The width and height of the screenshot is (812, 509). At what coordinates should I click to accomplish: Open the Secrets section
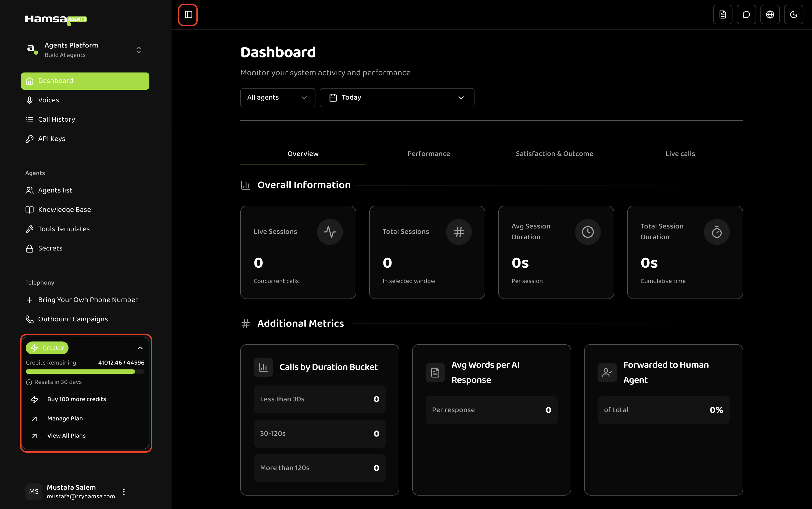(x=49, y=248)
